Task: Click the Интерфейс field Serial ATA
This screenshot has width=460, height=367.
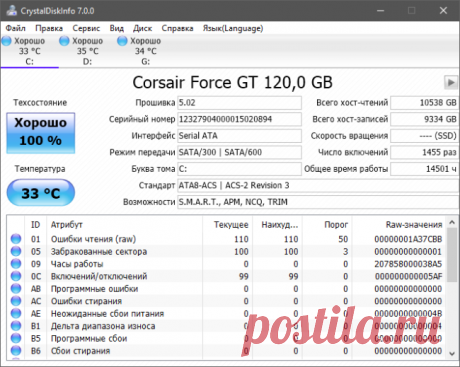Action: click(239, 136)
